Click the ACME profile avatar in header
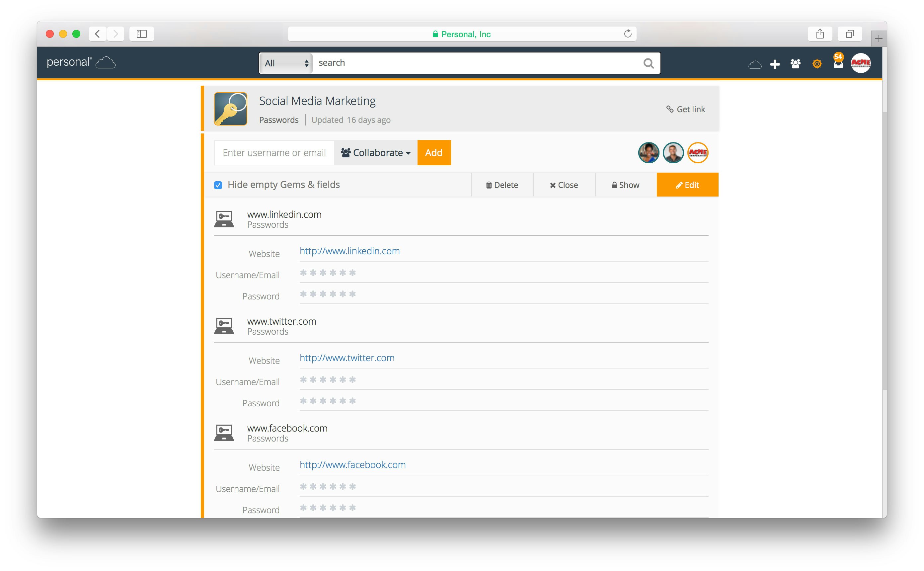924x571 pixels. (x=861, y=63)
